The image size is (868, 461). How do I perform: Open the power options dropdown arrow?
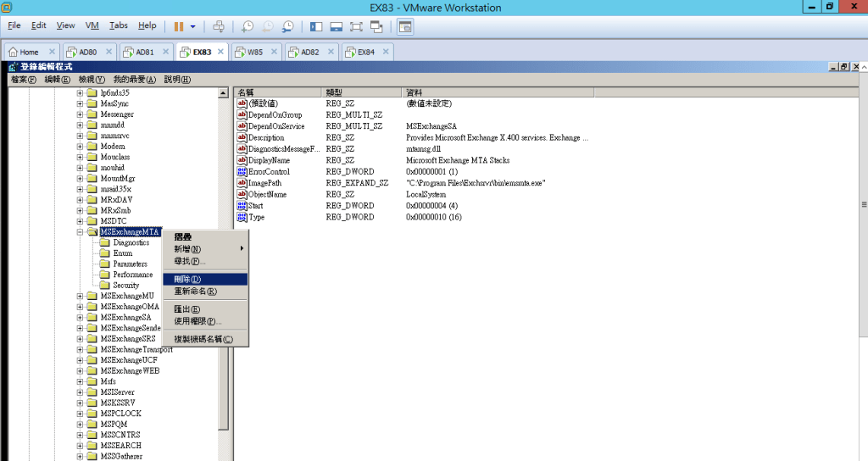tap(192, 26)
